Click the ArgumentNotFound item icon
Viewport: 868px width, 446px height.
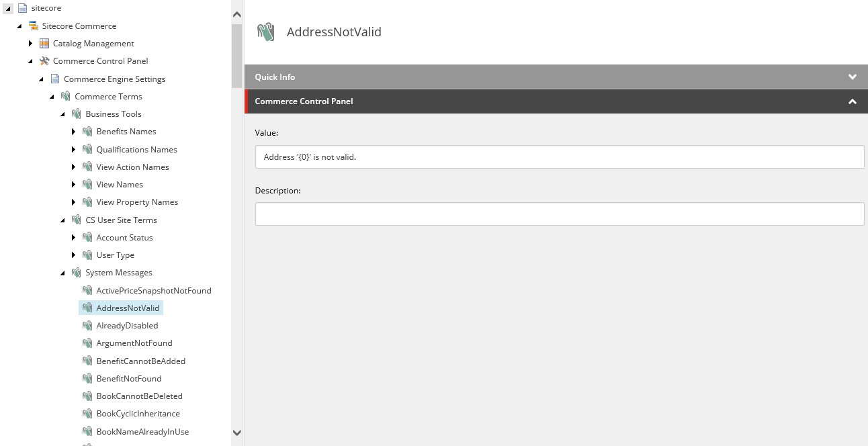tap(87, 343)
